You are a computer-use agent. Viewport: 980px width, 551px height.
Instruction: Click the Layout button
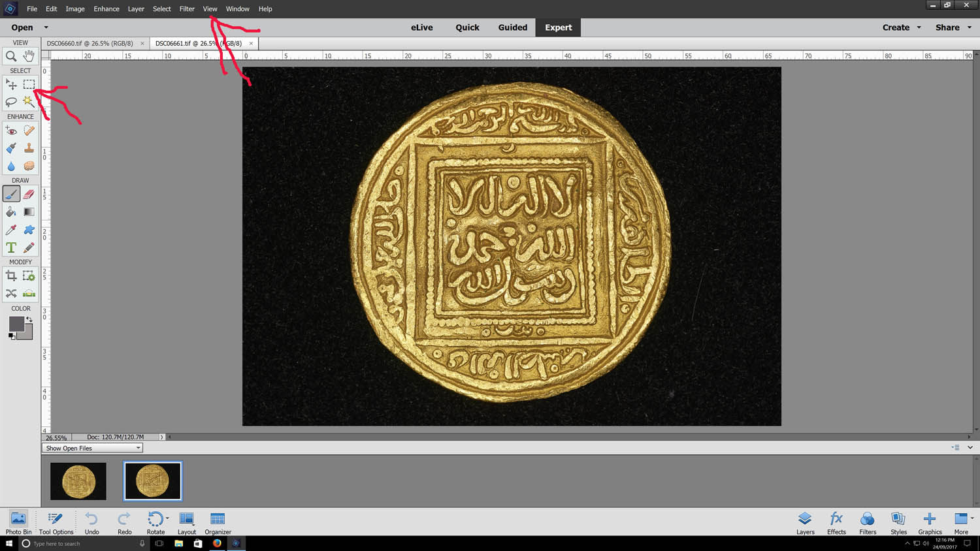(x=186, y=523)
